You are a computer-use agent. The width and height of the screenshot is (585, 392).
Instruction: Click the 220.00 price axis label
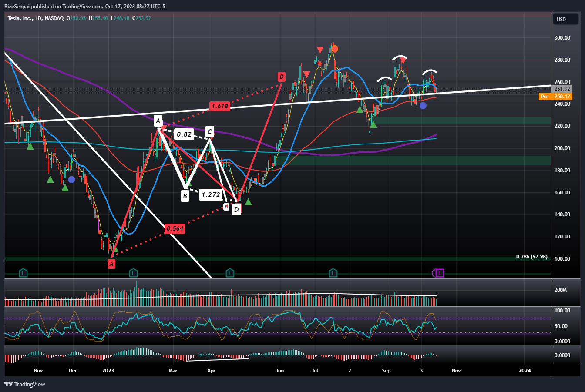click(x=562, y=126)
